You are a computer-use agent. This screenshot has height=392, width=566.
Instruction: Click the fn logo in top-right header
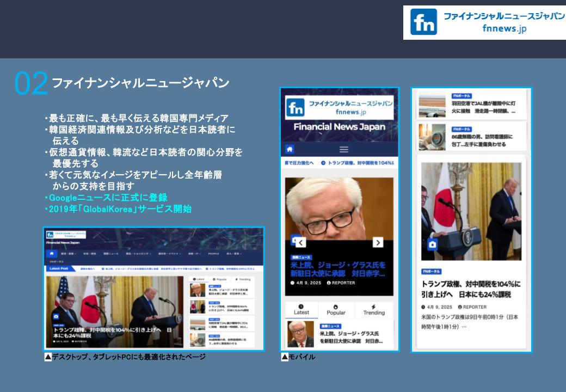click(423, 22)
